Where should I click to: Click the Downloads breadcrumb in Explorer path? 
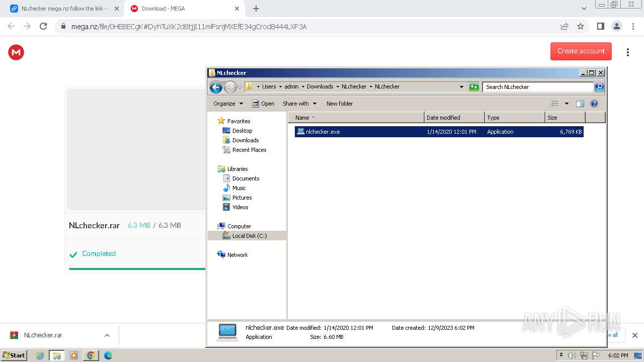320,86
